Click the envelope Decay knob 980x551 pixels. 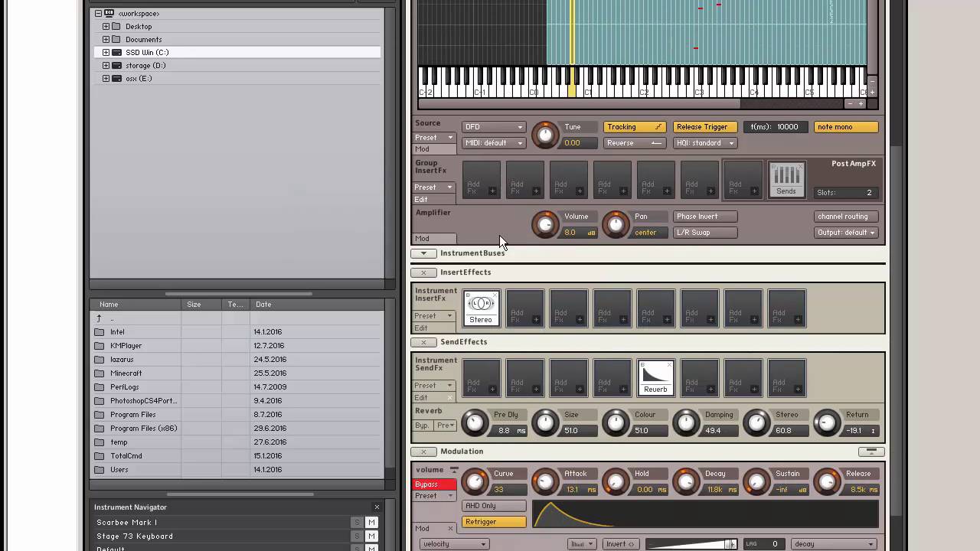[686, 481]
